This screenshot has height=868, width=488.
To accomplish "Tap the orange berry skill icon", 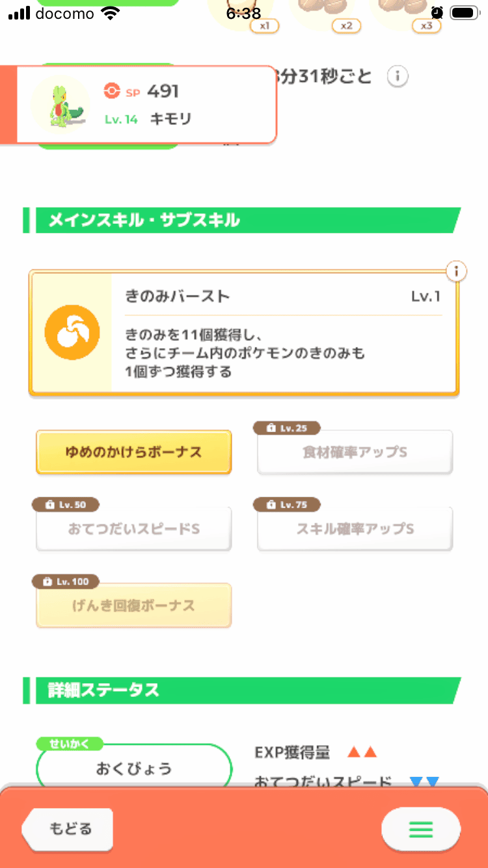I will [x=72, y=333].
